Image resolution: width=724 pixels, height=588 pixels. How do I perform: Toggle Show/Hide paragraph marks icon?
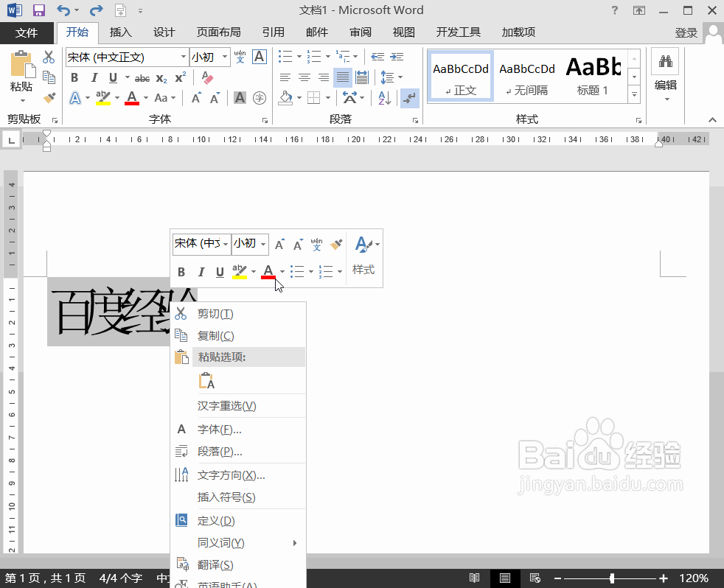409,97
